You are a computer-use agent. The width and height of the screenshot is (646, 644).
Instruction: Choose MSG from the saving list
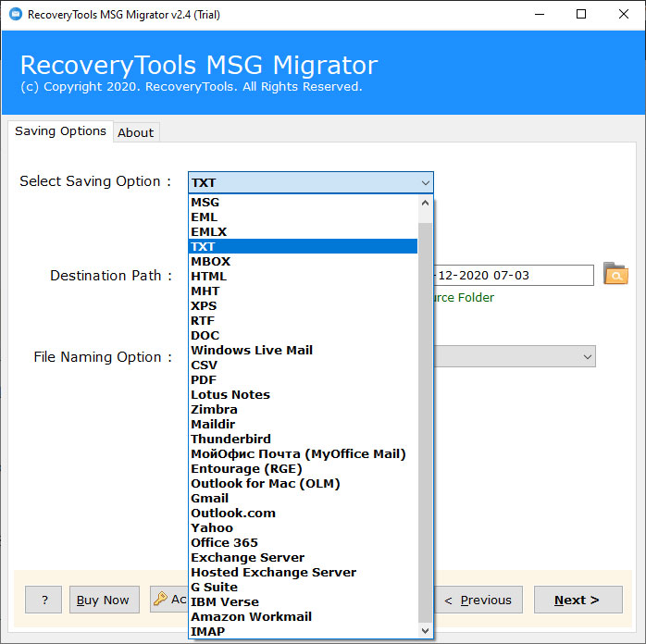(303, 203)
